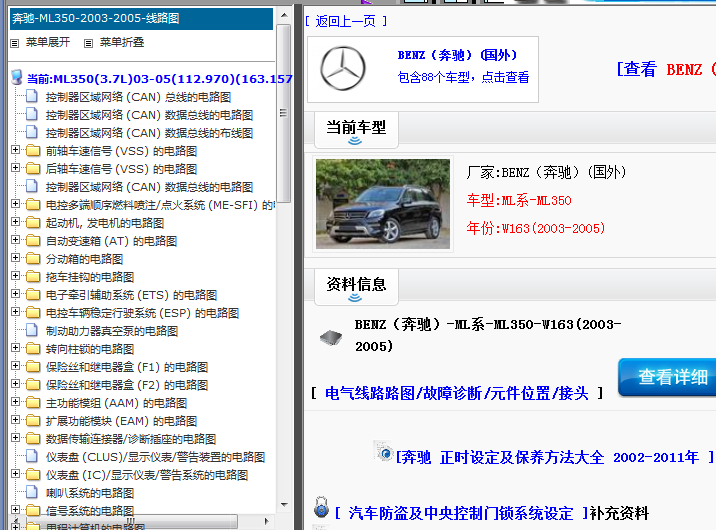Click folder icon of 主功能模组 (AAM)
This screenshot has width=716, height=530.
click(33, 402)
